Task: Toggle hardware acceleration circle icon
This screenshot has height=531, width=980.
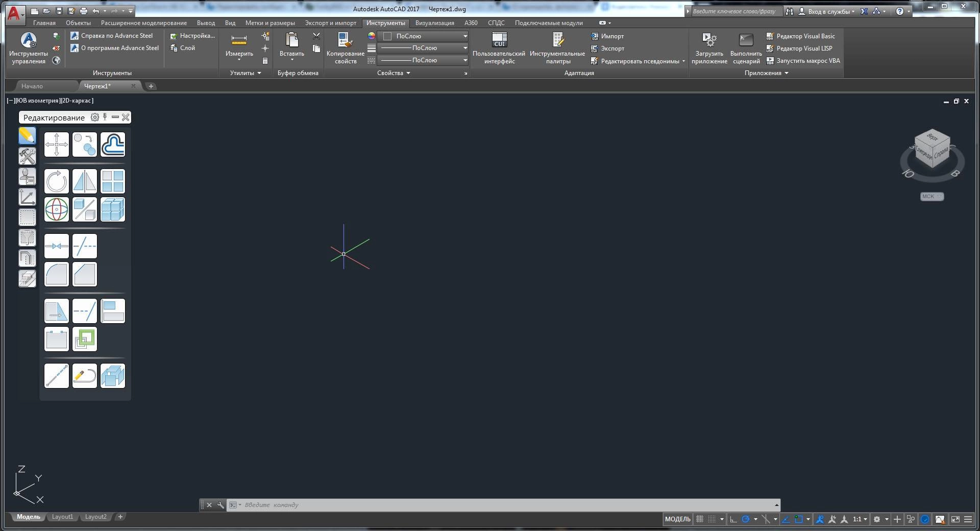Action: pyautogui.click(x=925, y=519)
